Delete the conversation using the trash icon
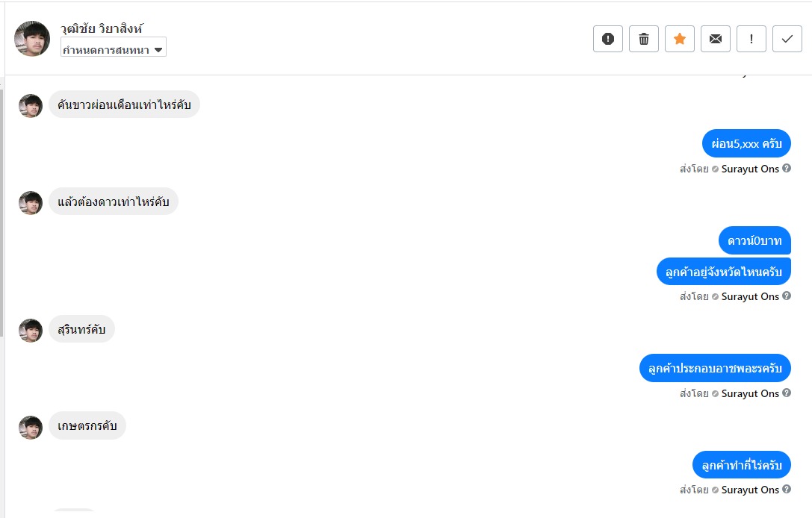 tap(643, 39)
